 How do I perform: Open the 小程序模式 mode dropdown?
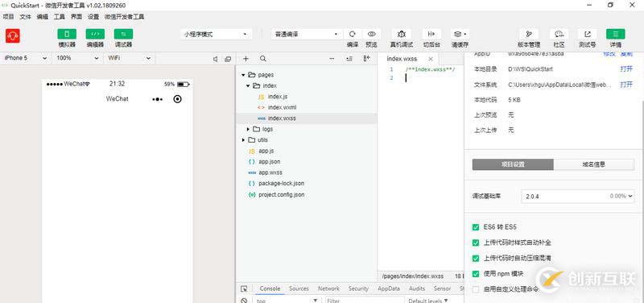216,35
